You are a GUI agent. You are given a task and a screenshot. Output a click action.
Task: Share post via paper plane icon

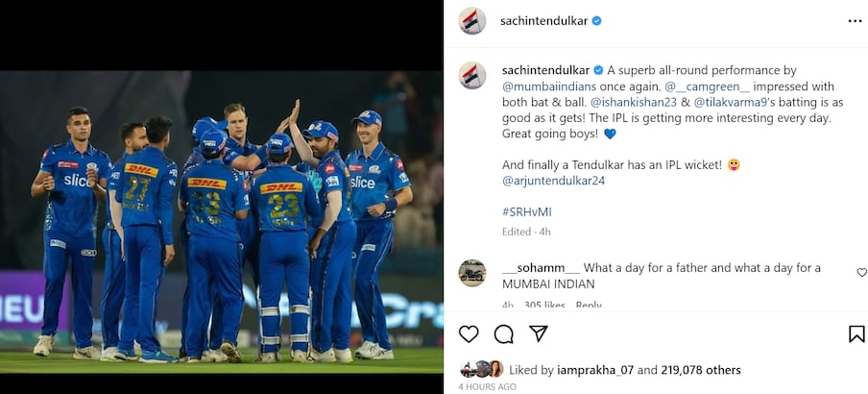click(539, 333)
